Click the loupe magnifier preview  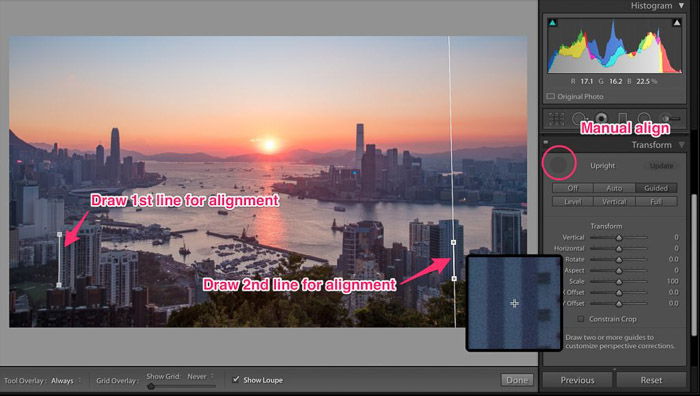(514, 303)
